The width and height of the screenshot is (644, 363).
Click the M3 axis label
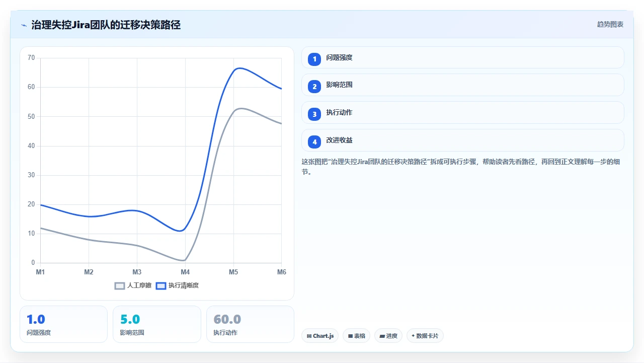[x=137, y=272]
